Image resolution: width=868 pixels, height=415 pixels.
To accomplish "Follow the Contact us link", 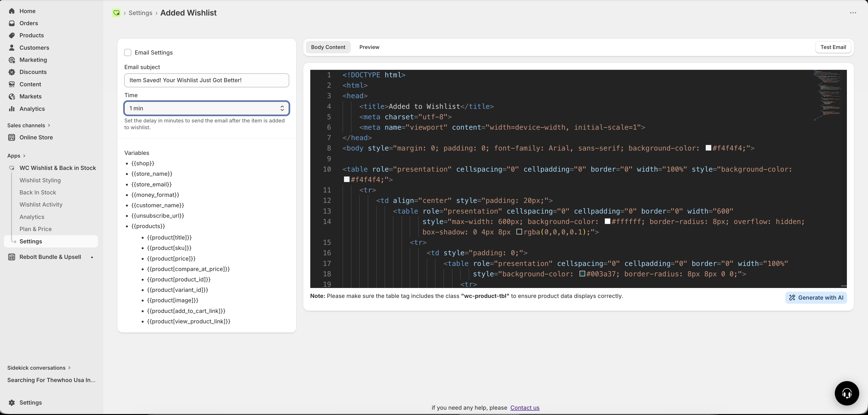I will 525,407.
